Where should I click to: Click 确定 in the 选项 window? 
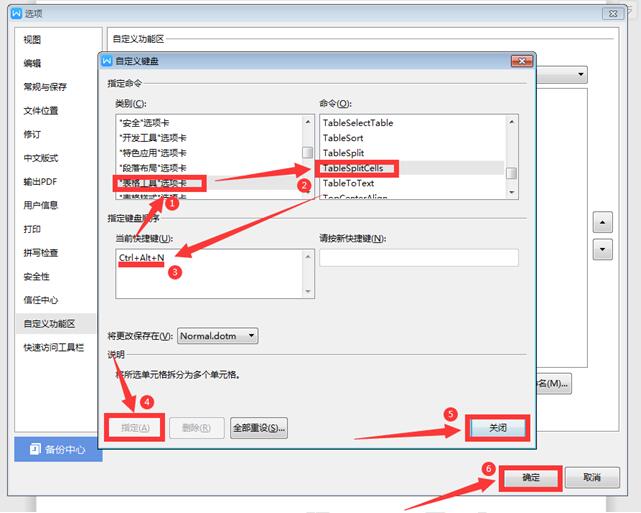pyautogui.click(x=531, y=477)
